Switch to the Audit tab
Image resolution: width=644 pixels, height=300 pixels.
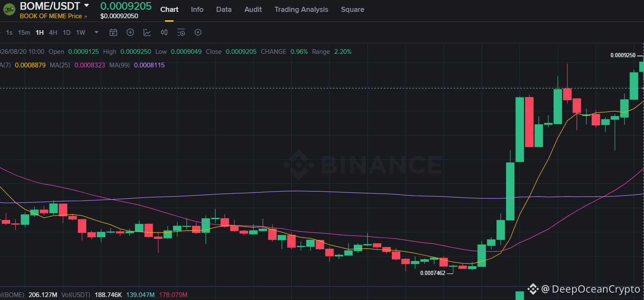pos(253,9)
